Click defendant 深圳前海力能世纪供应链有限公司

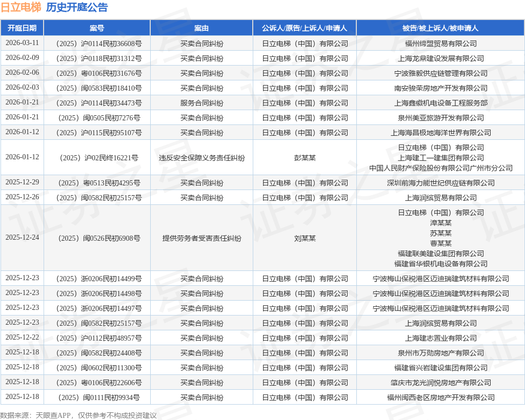(x=440, y=183)
